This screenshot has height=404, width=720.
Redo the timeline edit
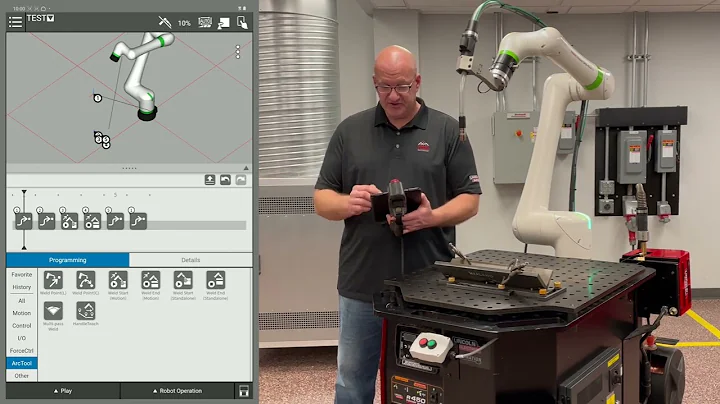pos(241,180)
